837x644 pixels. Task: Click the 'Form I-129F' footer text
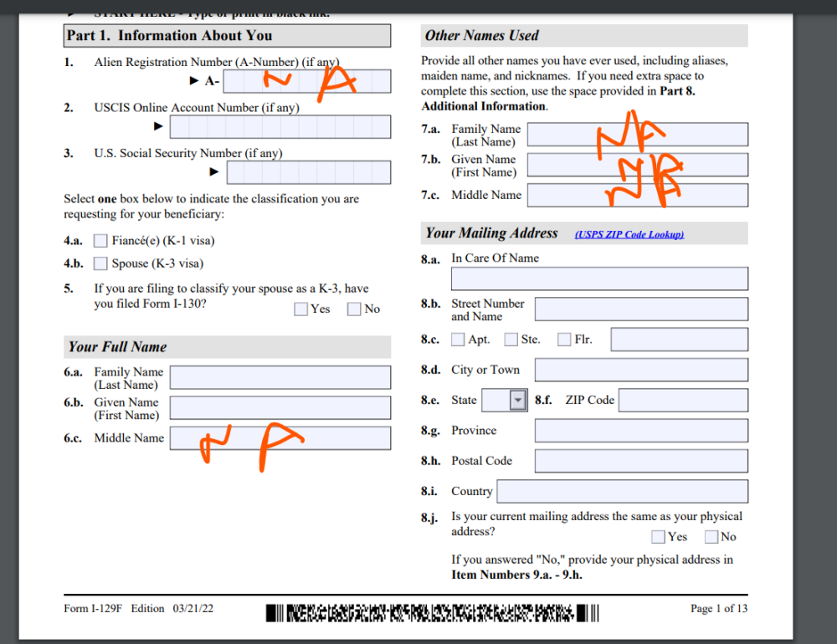coord(93,609)
